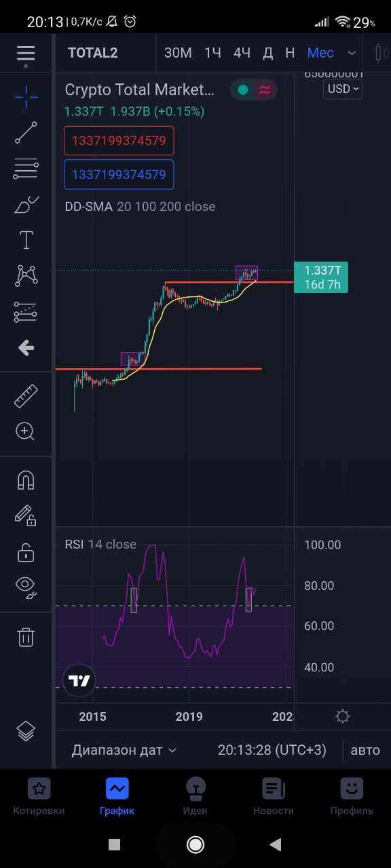The height and width of the screenshot is (868, 391).
Task: Open the Диапазон дат date range menu
Action: coord(124,750)
